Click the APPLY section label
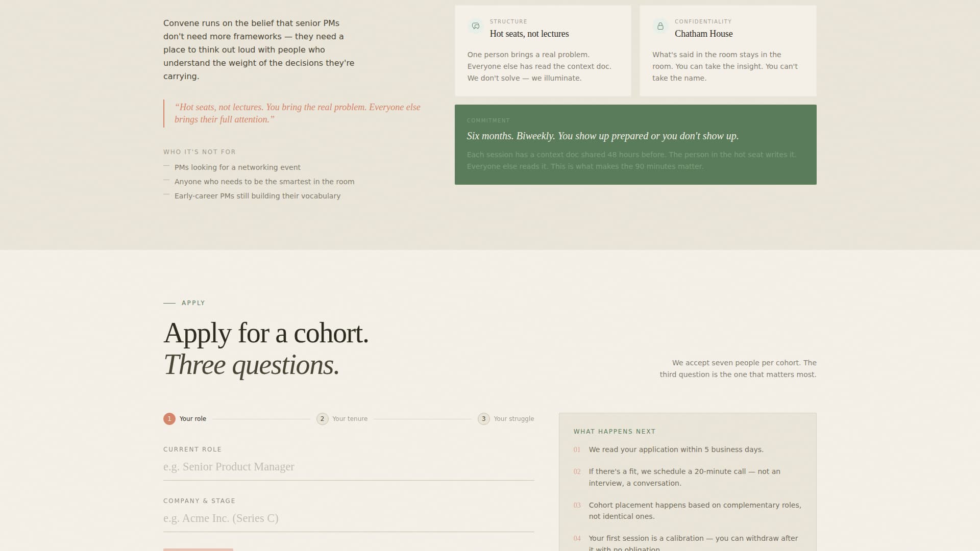The image size is (980, 551). pyautogui.click(x=193, y=303)
